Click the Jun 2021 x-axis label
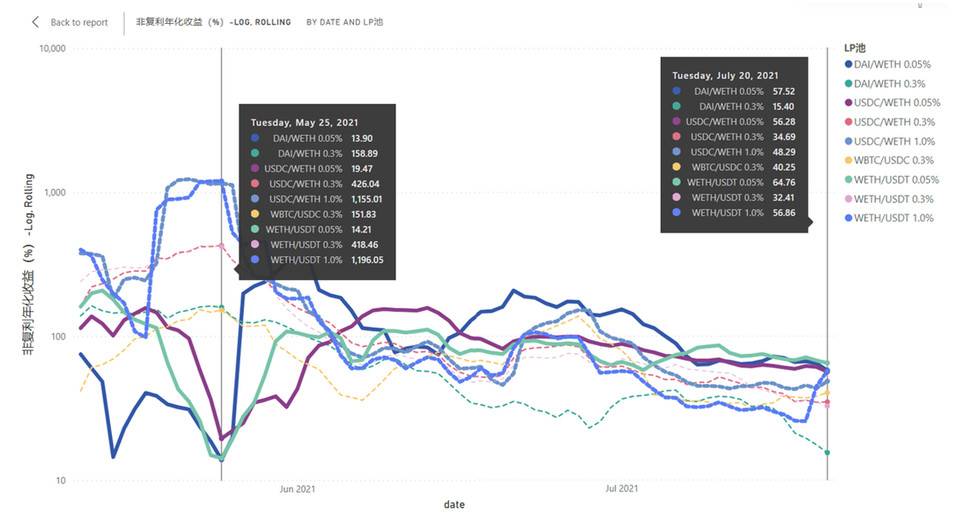 pos(297,489)
